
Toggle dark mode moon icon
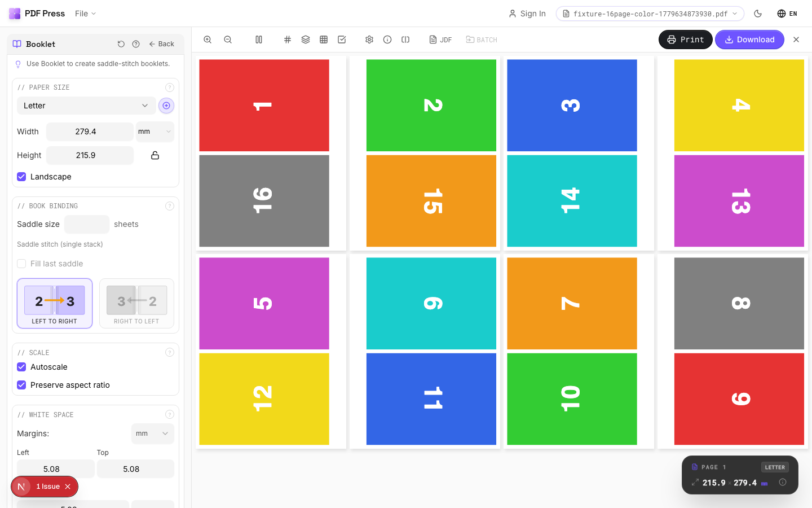tap(758, 14)
